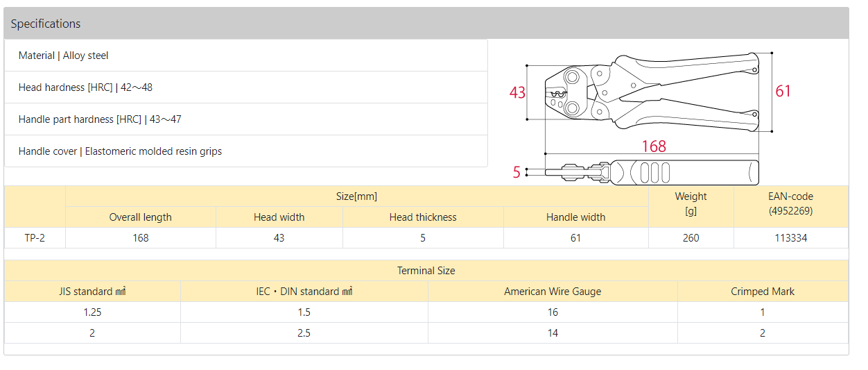Click the red 43 head width label
The height and width of the screenshot is (370, 868).
pyautogui.click(x=517, y=92)
